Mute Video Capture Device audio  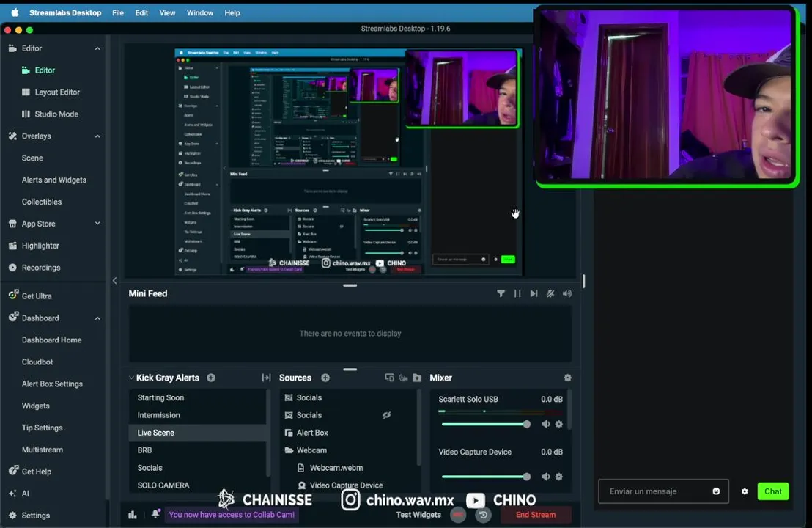point(545,477)
